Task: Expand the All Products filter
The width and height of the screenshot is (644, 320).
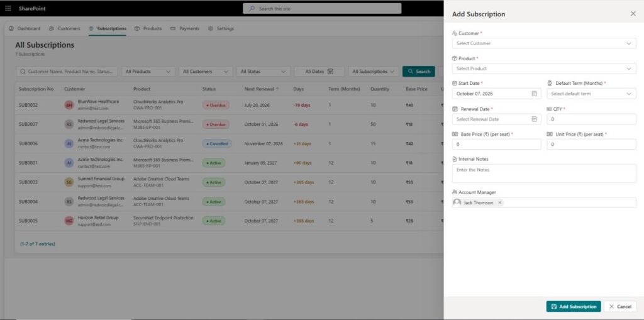Action: (148, 72)
